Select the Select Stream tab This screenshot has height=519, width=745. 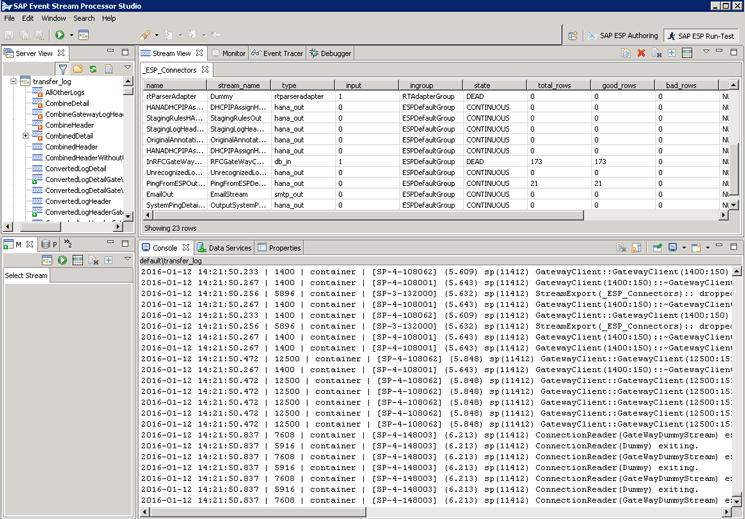(x=26, y=275)
